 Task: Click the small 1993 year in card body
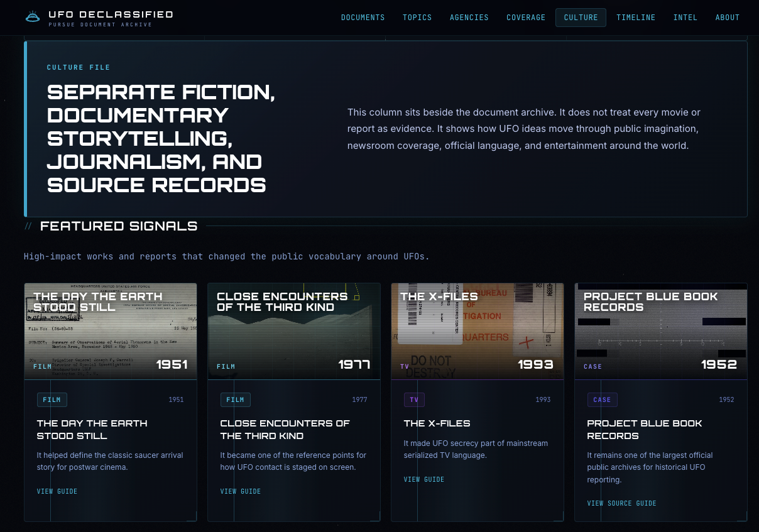point(543,399)
